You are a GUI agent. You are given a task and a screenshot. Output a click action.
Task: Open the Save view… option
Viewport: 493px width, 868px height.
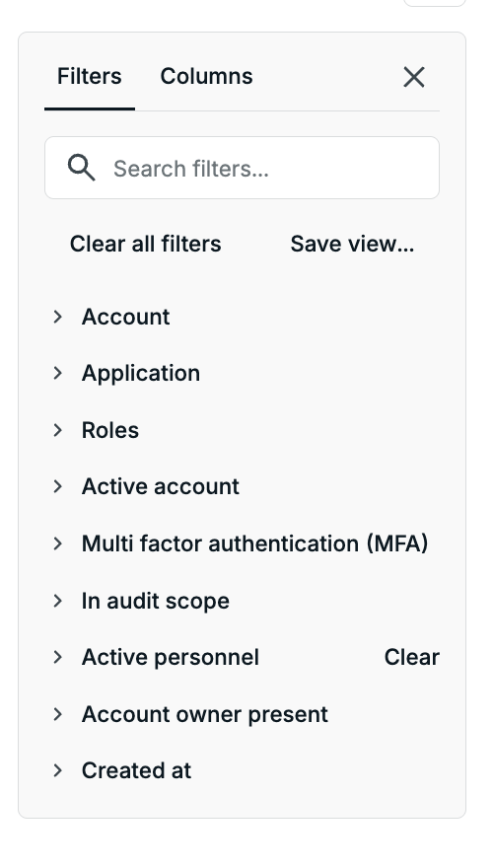tap(352, 245)
